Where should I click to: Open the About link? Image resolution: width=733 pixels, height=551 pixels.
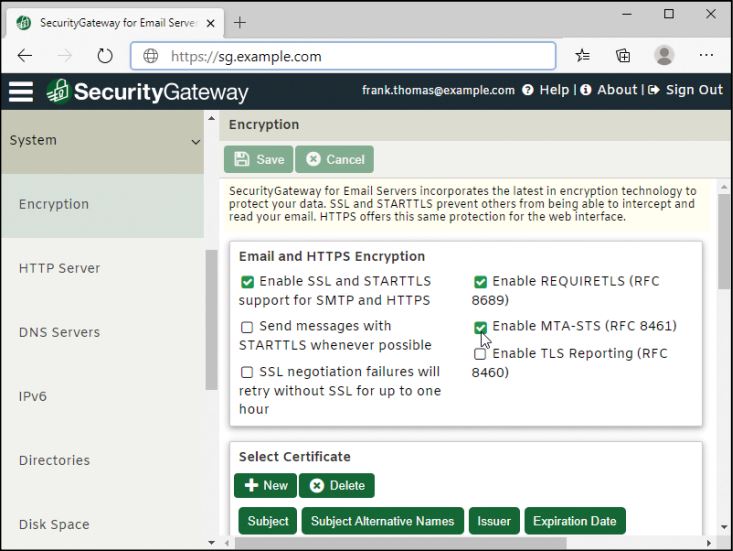[x=617, y=90]
